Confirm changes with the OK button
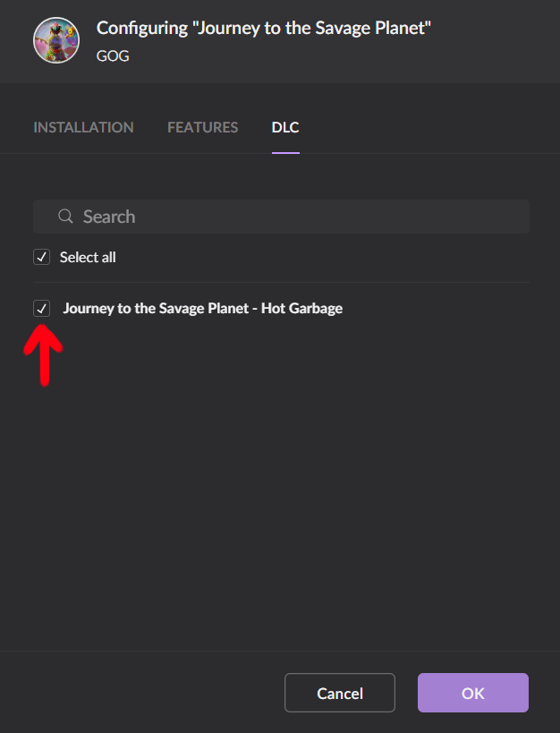Viewport: 560px width, 733px height. pyautogui.click(x=473, y=693)
